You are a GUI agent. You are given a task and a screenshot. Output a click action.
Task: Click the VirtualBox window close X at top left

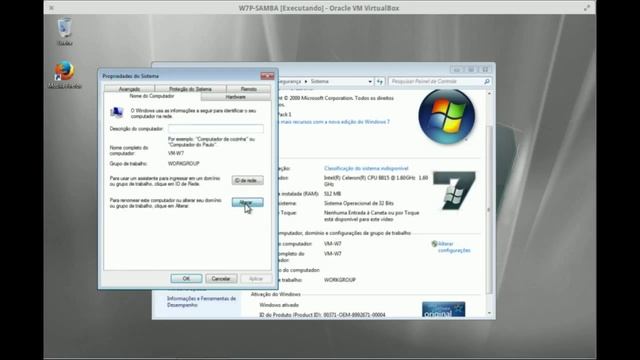(x=51, y=8)
